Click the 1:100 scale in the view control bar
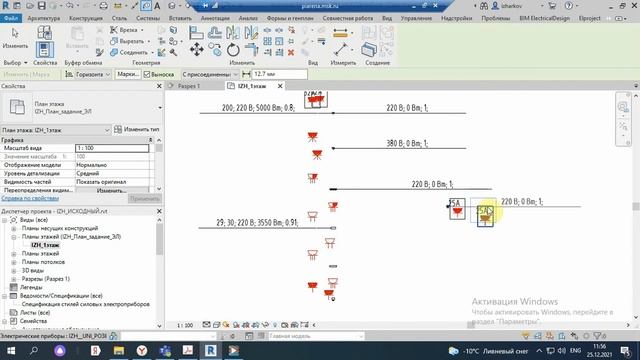The height and width of the screenshot is (360, 640). tap(185, 325)
